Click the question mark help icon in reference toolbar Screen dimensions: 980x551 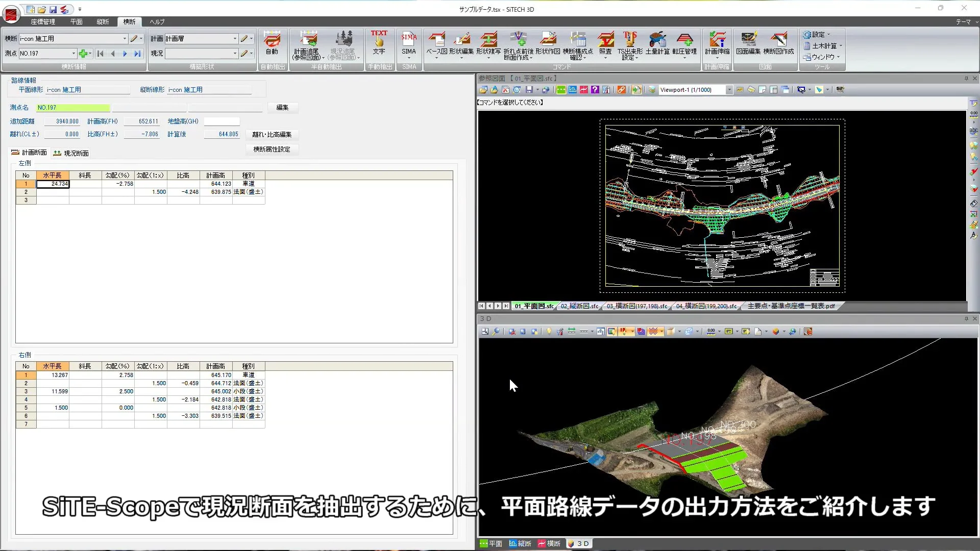pos(595,90)
